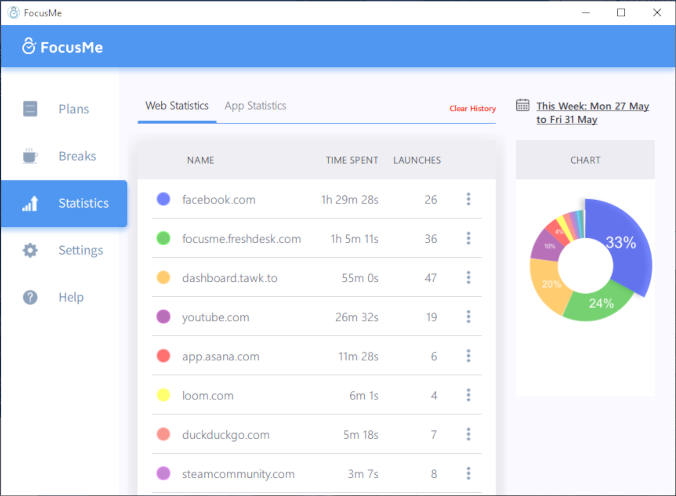The width and height of the screenshot is (676, 496).
Task: Click the FocusMe logo in header
Action: [x=63, y=47]
